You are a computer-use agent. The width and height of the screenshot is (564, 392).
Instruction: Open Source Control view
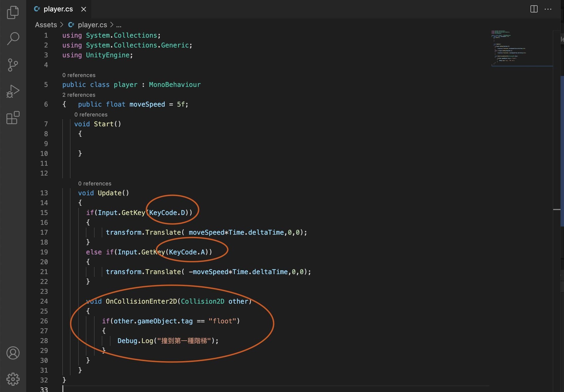[x=13, y=65]
